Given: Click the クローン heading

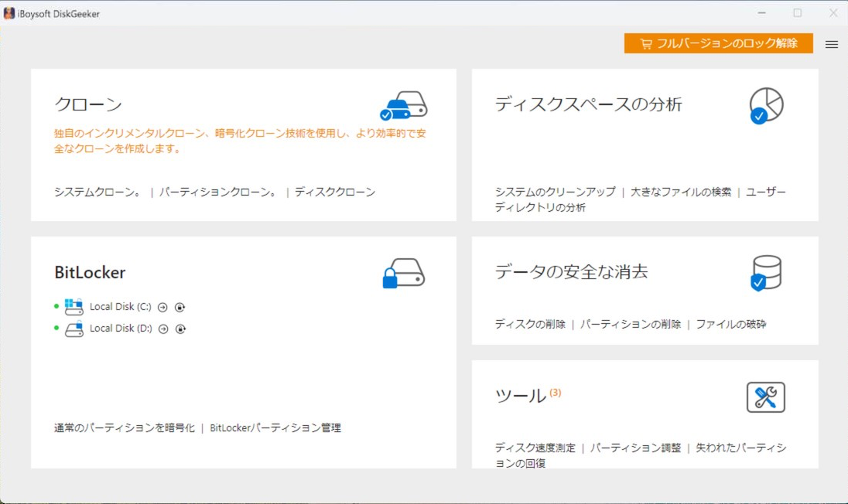Looking at the screenshot, I should pyautogui.click(x=88, y=104).
